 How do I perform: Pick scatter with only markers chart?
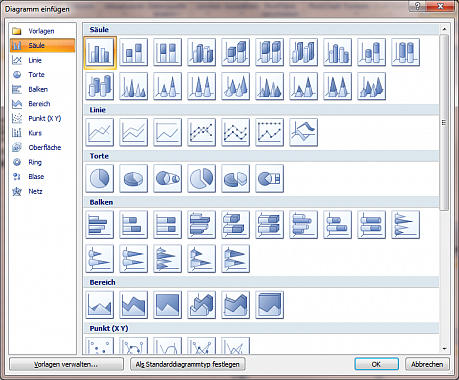(x=100, y=346)
